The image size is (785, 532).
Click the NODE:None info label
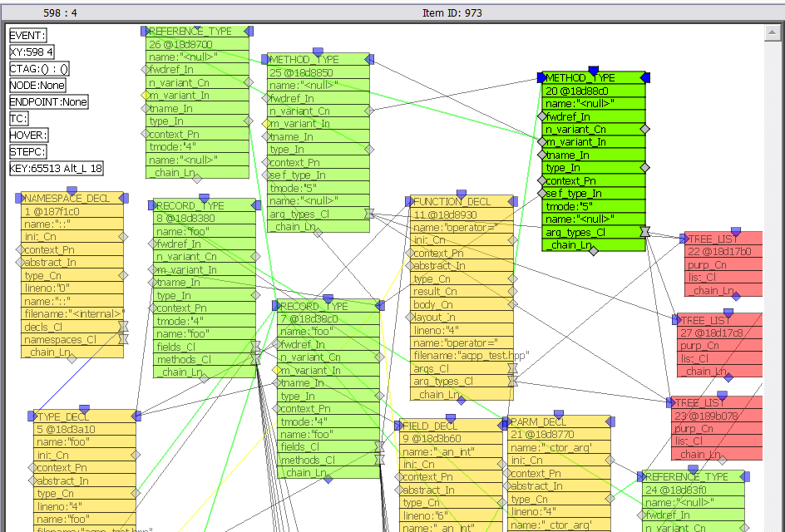(37, 86)
